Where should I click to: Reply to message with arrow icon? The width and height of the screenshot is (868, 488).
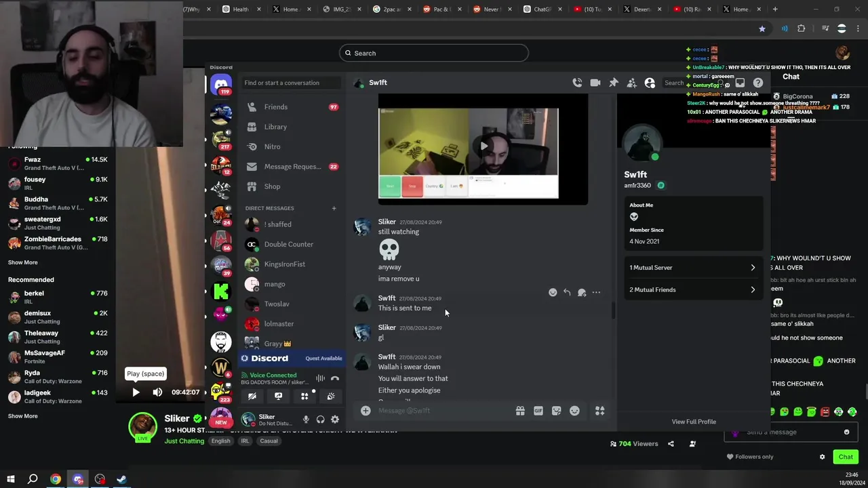(567, 292)
